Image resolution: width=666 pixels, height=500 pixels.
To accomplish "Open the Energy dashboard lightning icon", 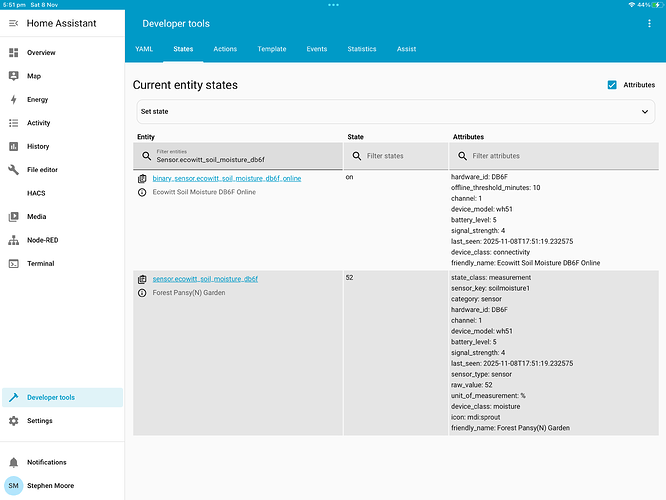I will tap(14, 99).
